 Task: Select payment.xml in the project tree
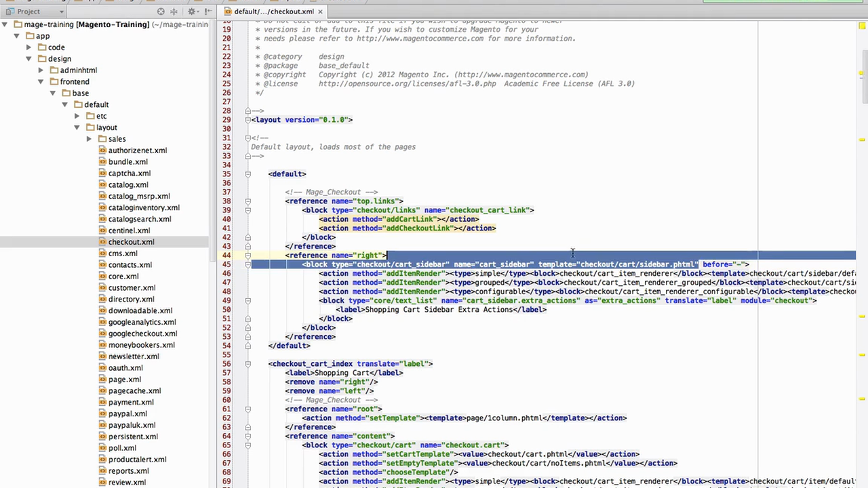click(132, 402)
